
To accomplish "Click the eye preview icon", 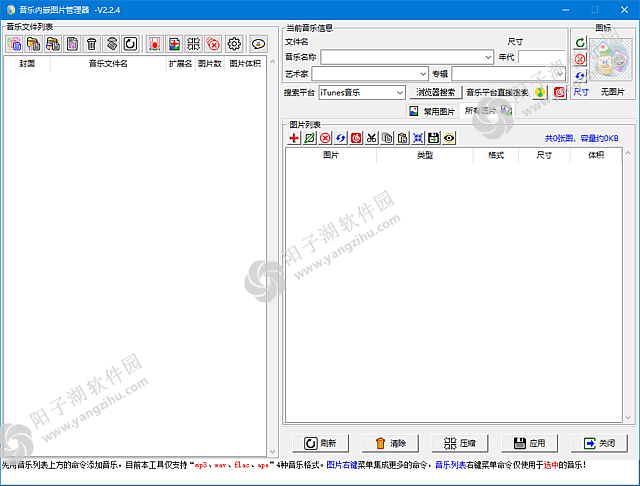I will pos(449,138).
